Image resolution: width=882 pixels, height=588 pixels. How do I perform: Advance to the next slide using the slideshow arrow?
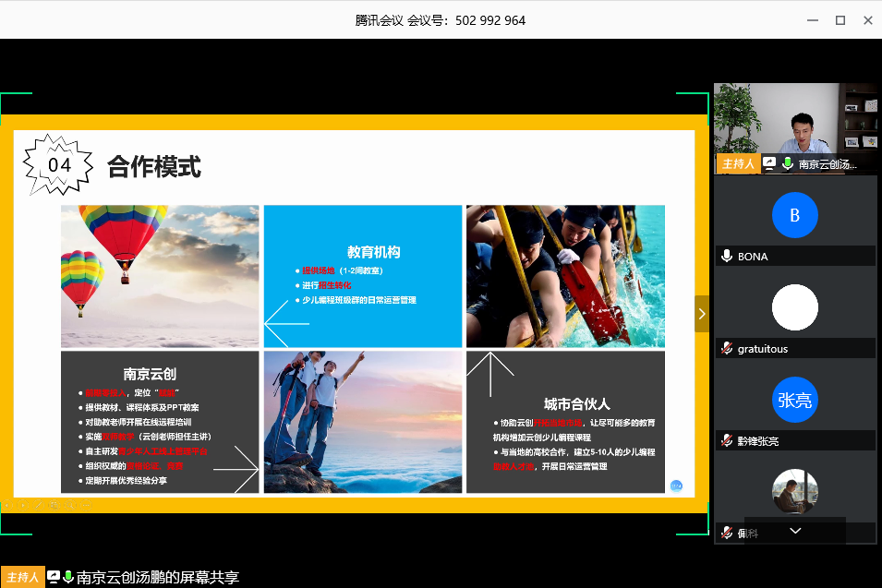coord(21,505)
